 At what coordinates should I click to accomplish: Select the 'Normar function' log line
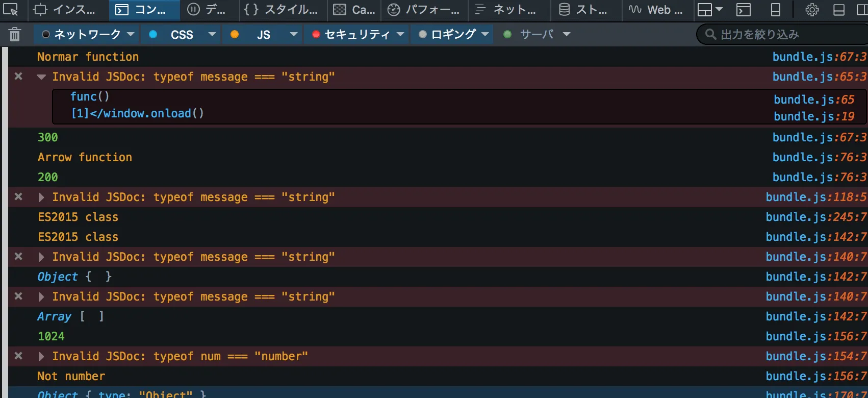(88, 57)
